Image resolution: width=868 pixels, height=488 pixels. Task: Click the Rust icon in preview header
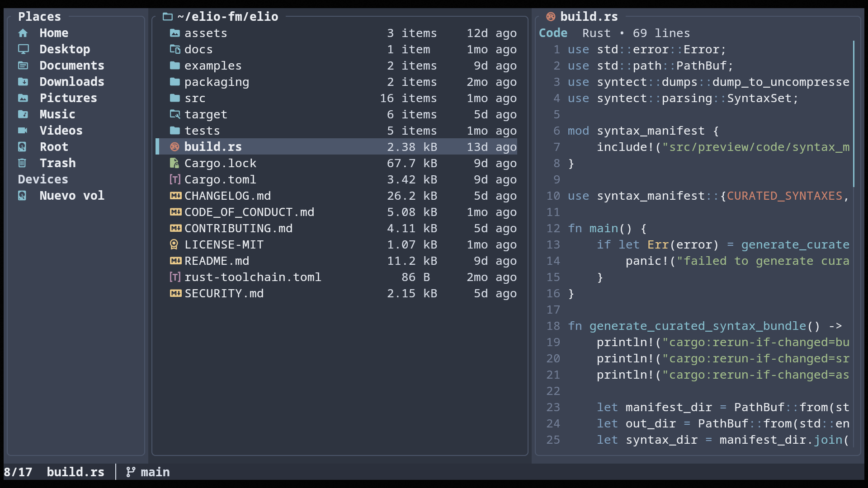(551, 17)
